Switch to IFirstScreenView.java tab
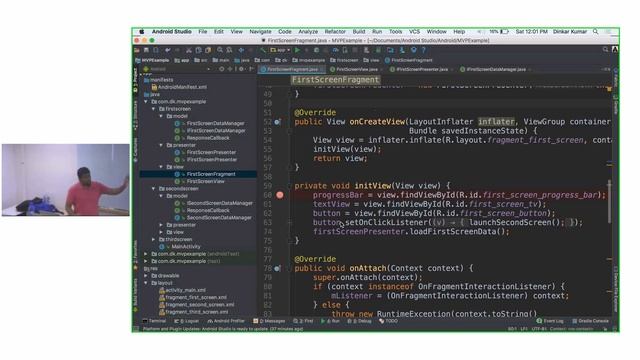This screenshot has height=360, width=640. [x=356, y=69]
